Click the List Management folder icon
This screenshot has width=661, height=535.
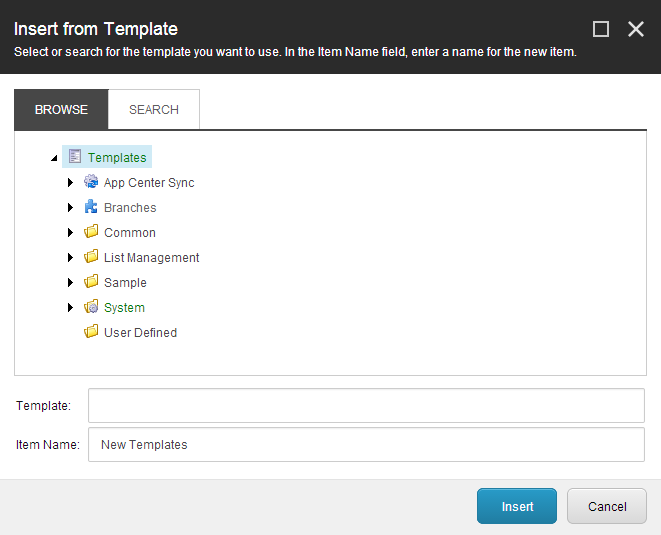click(91, 256)
